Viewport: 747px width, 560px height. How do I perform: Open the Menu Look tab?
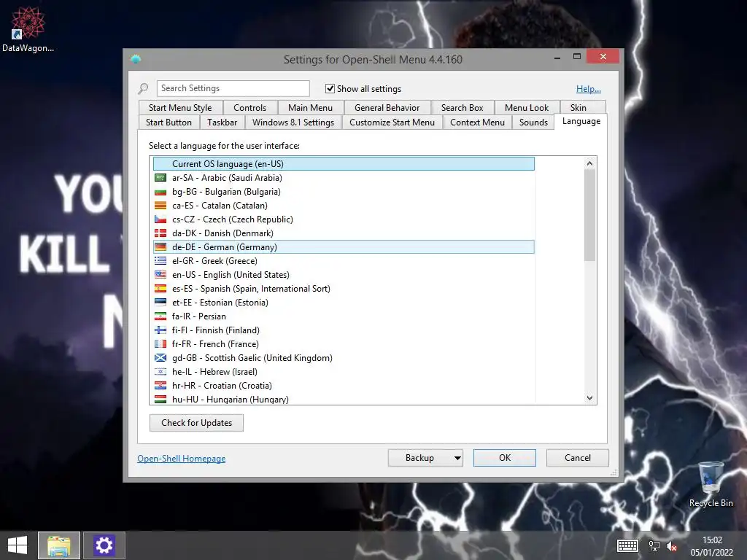(x=527, y=108)
